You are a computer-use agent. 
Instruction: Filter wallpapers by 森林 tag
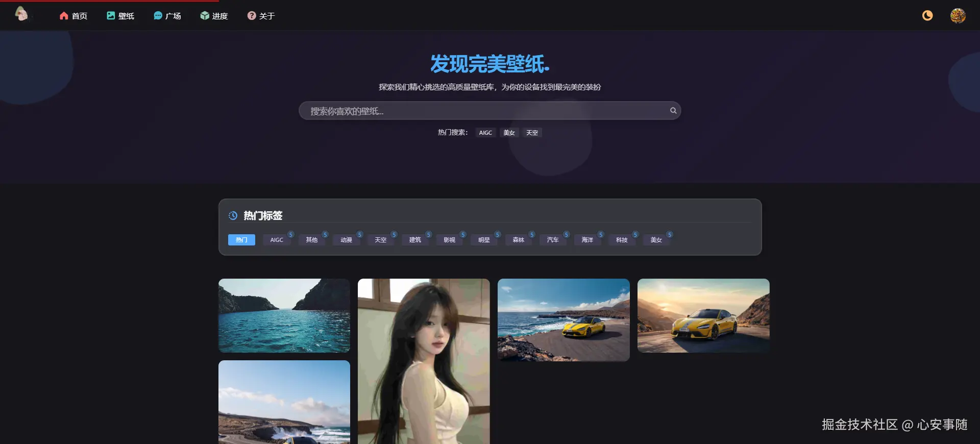[x=518, y=240]
